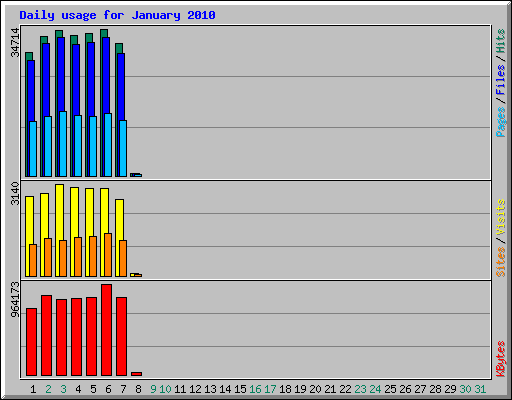Image resolution: width=512 pixels, height=400 pixels.
Task: Select the day 31 label on the x-axis
Action: [480, 389]
